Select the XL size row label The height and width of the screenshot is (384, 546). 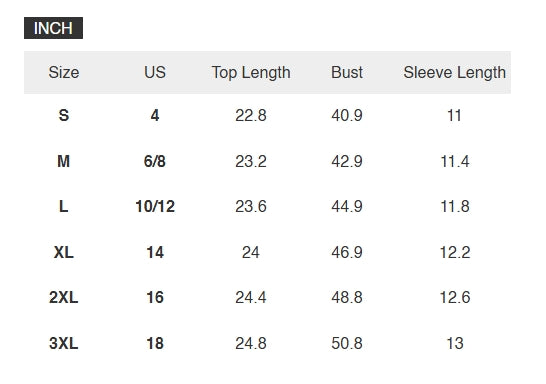pyautogui.click(x=64, y=252)
